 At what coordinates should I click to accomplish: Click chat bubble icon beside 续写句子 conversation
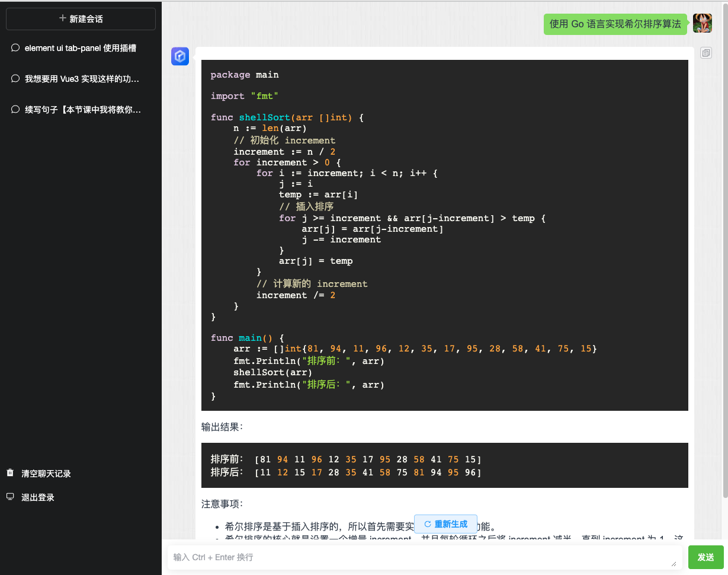click(15, 110)
